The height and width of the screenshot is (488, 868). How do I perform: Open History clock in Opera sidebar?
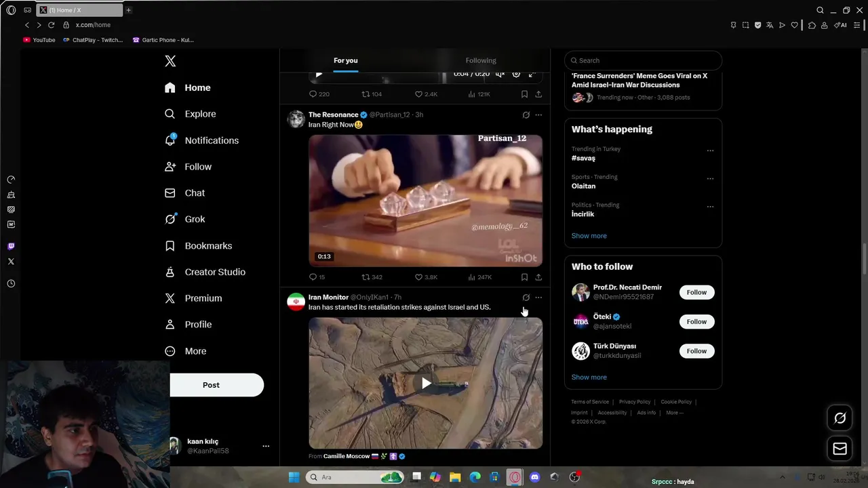pos(11,284)
